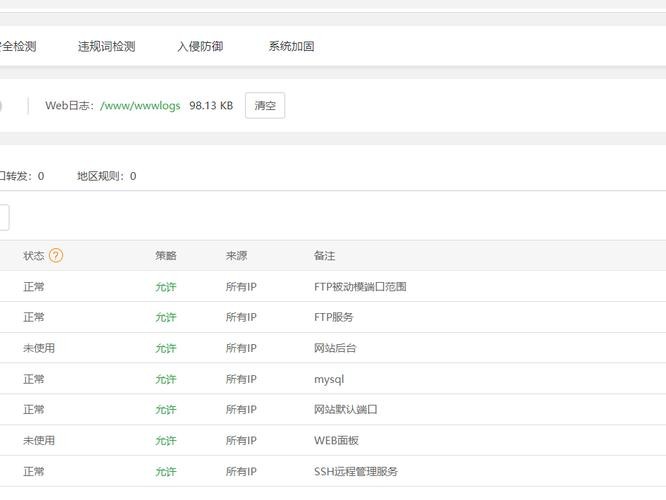
Task: Open the /www/wwwlogs log path link
Action: pyautogui.click(x=140, y=105)
